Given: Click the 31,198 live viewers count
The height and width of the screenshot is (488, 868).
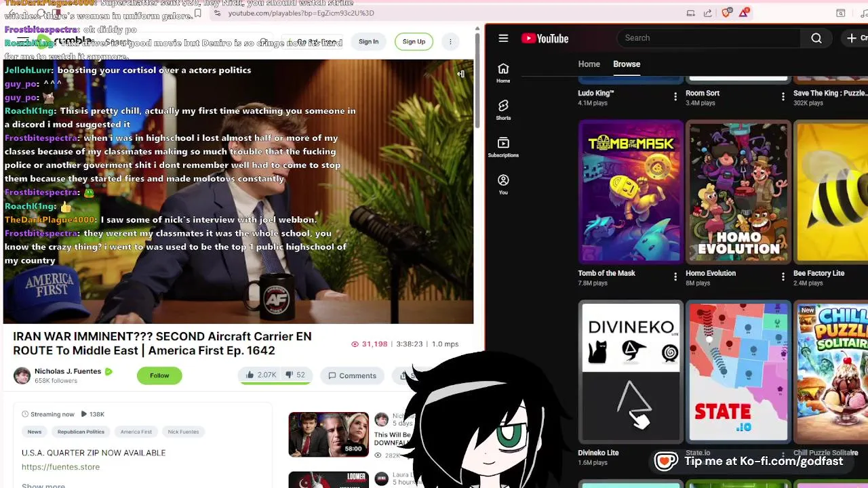Looking at the screenshot, I should (369, 344).
